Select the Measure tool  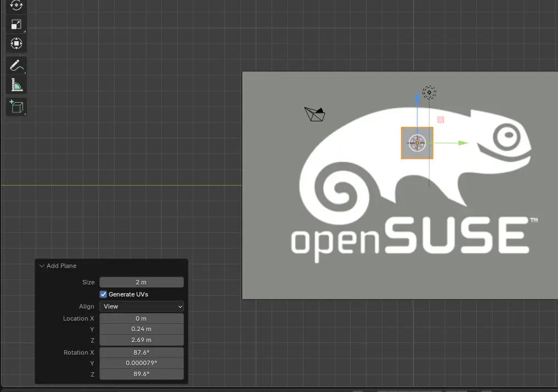pyautogui.click(x=16, y=85)
